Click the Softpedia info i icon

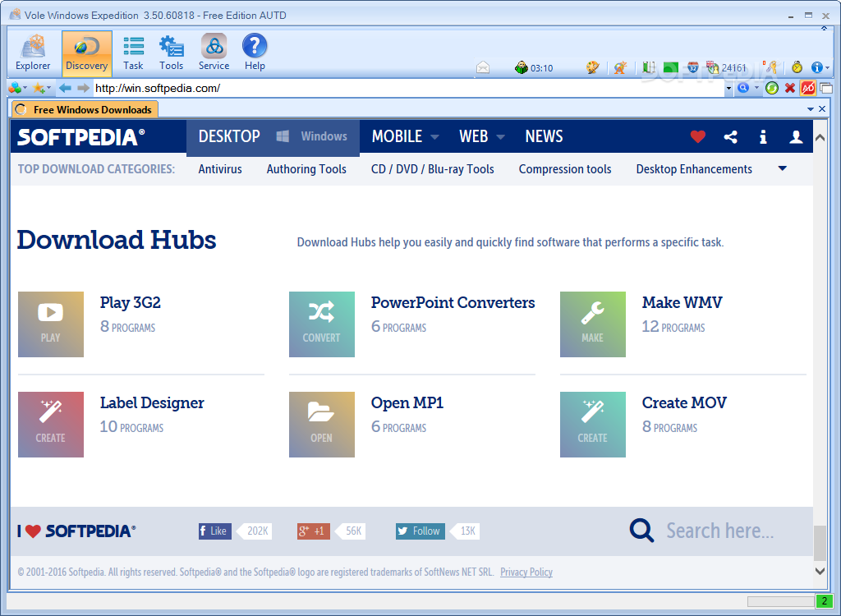[x=763, y=137]
